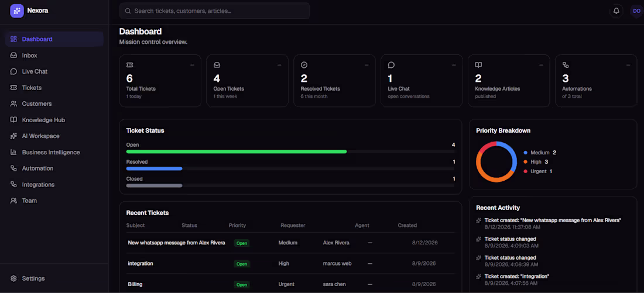The height and width of the screenshot is (293, 644).
Task: Open the Inbox menu item
Action: [x=54, y=55]
